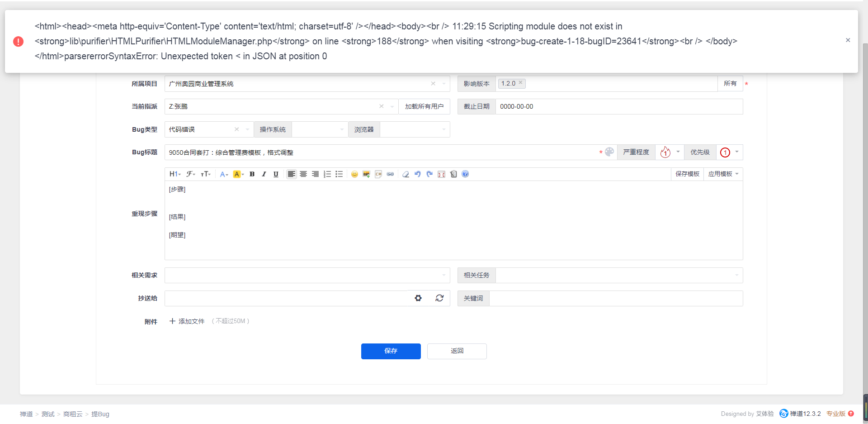
Task: Open the text color picker
Action: tap(224, 174)
